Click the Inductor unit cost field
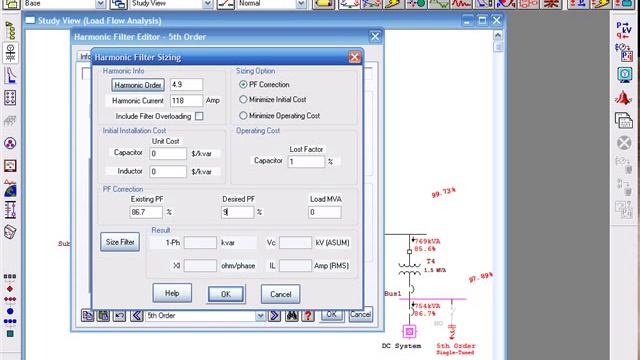 pyautogui.click(x=168, y=171)
